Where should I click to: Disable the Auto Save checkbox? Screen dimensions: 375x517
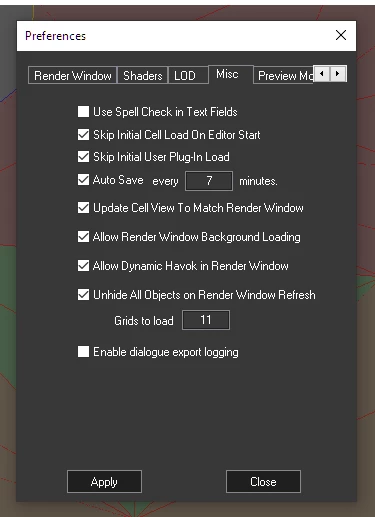(83, 180)
